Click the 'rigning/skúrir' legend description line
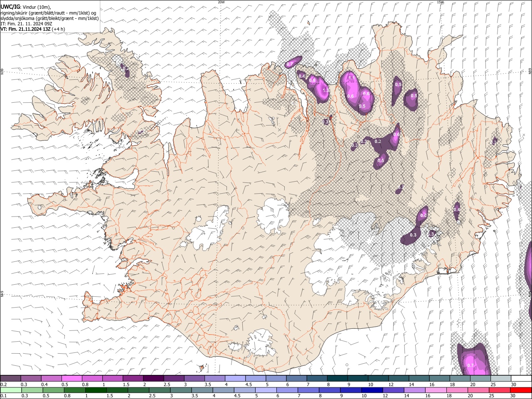Screen dimensions: 532x399 pyautogui.click(x=49, y=12)
